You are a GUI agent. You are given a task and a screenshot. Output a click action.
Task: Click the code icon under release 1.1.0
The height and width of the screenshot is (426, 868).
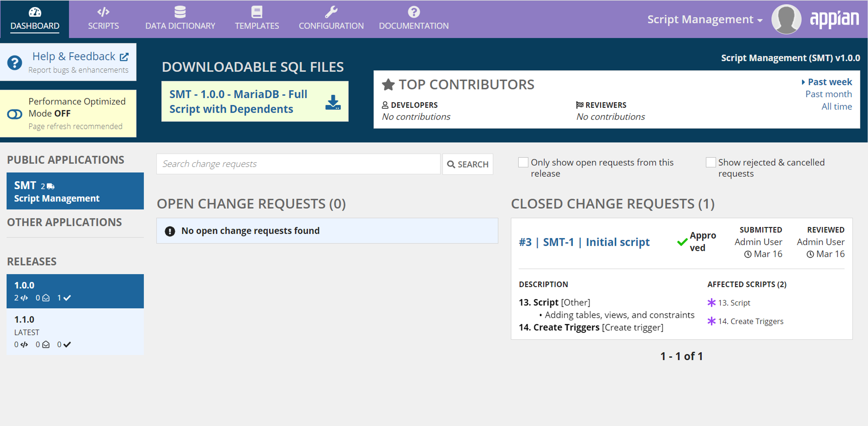(24, 344)
